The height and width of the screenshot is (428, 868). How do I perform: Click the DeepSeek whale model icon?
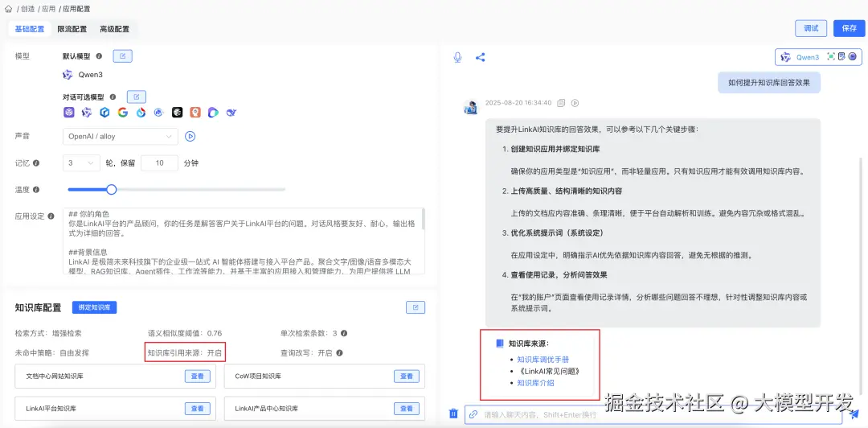point(231,113)
